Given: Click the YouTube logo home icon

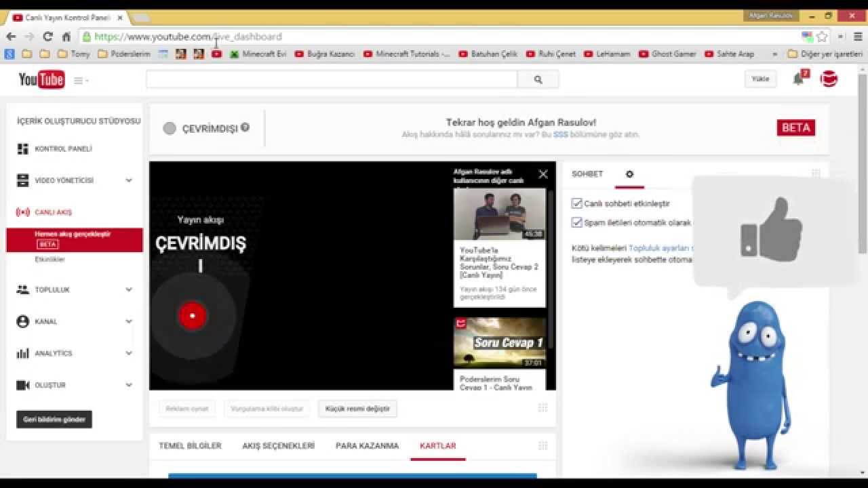Looking at the screenshot, I should tap(41, 80).
